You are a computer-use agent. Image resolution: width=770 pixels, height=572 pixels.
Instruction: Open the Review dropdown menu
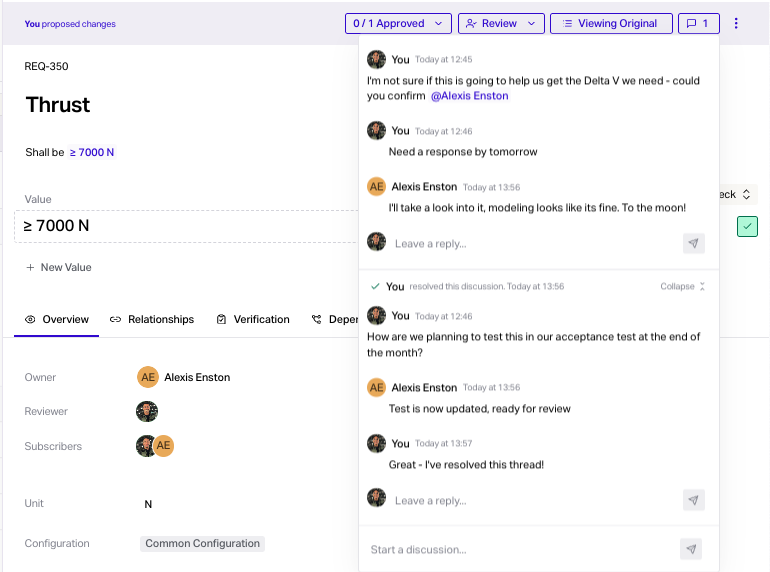point(501,23)
